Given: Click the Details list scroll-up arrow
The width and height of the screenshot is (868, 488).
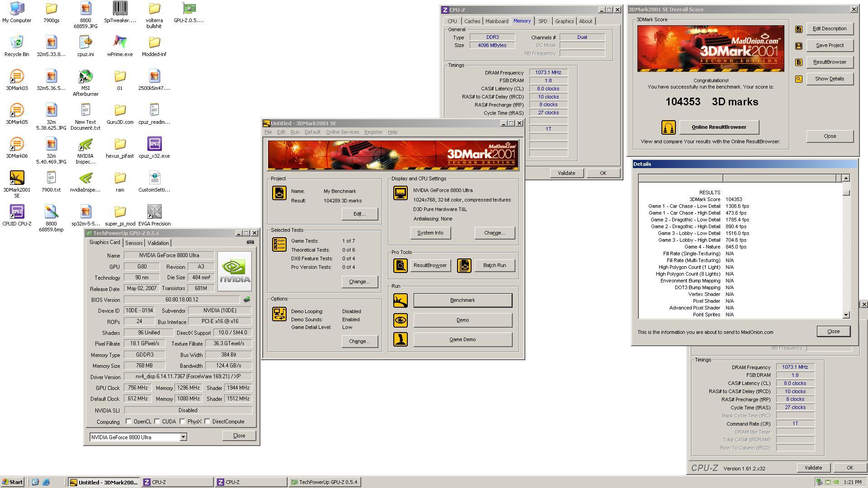Looking at the screenshot, I should (846, 178).
